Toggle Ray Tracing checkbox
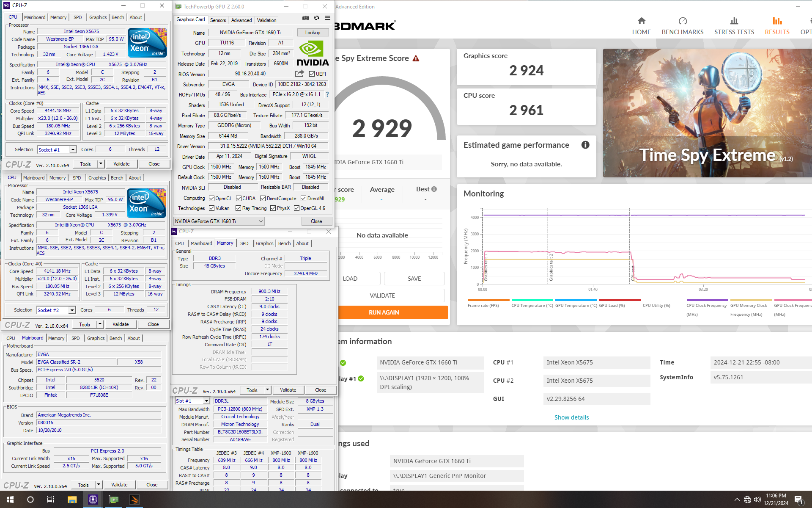The width and height of the screenshot is (812, 508). click(x=239, y=208)
